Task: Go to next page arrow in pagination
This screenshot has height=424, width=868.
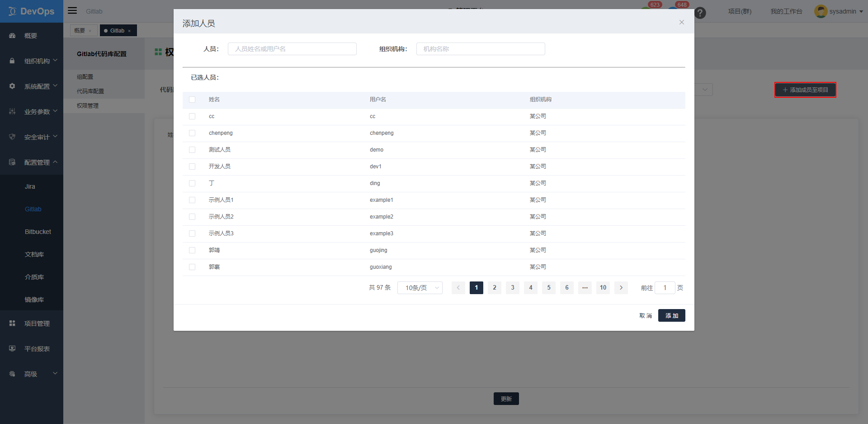Action: [x=621, y=288]
